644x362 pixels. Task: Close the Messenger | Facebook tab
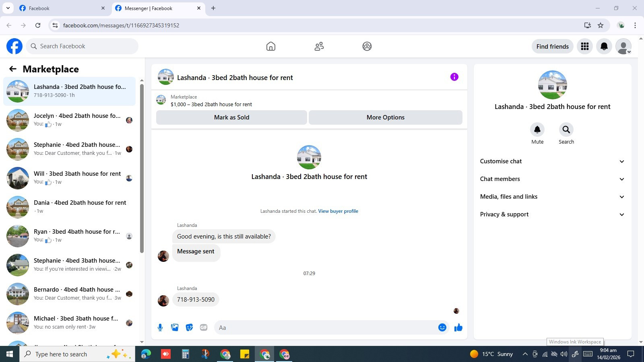pyautogui.click(x=199, y=8)
